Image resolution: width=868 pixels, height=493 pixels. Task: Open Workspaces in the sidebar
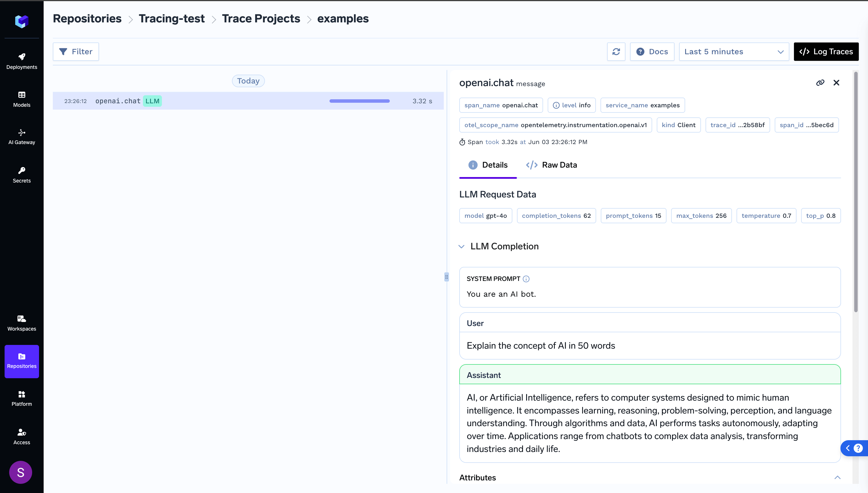click(22, 323)
